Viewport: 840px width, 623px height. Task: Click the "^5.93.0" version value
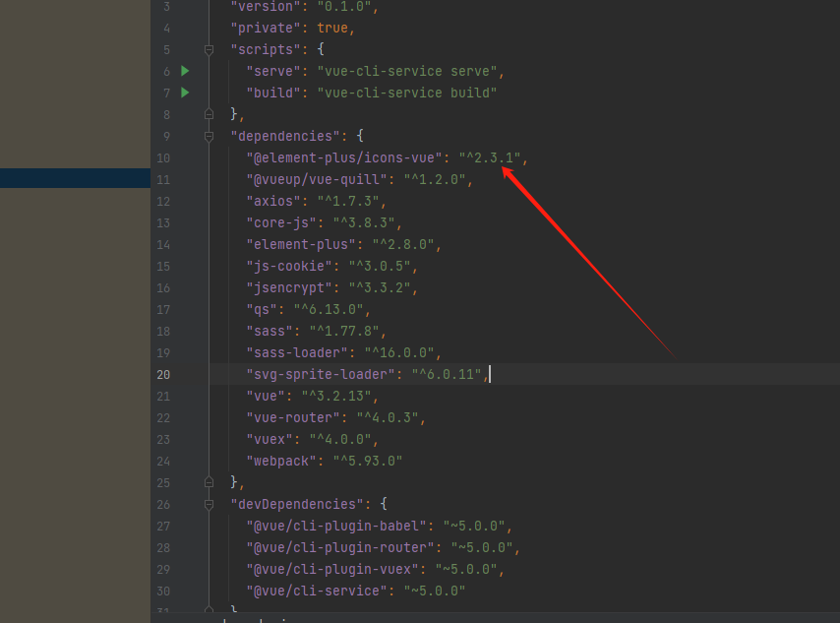368,461
